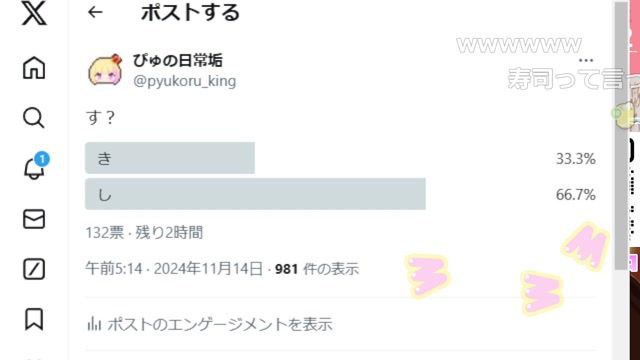Click the vertical page scrollbar
This screenshot has width=640, height=360.
pyautogui.click(x=621, y=135)
